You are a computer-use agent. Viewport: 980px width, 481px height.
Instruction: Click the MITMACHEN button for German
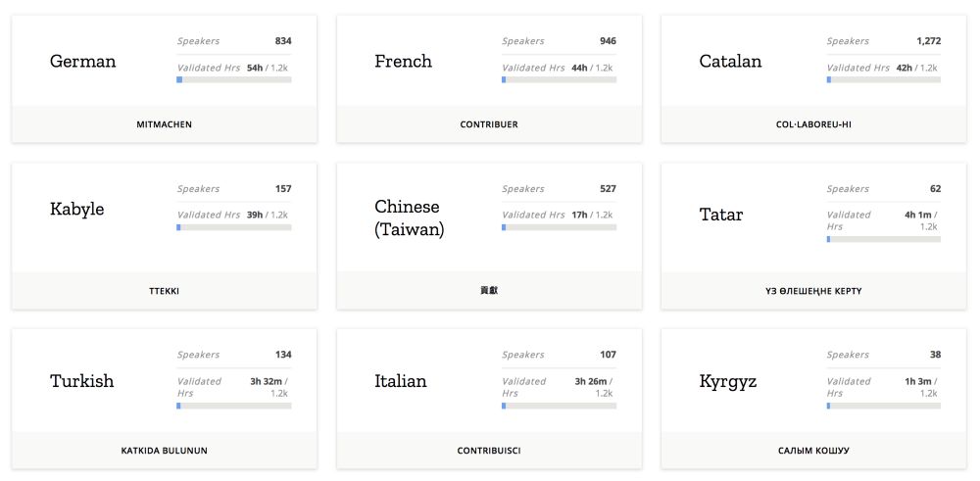[164, 124]
